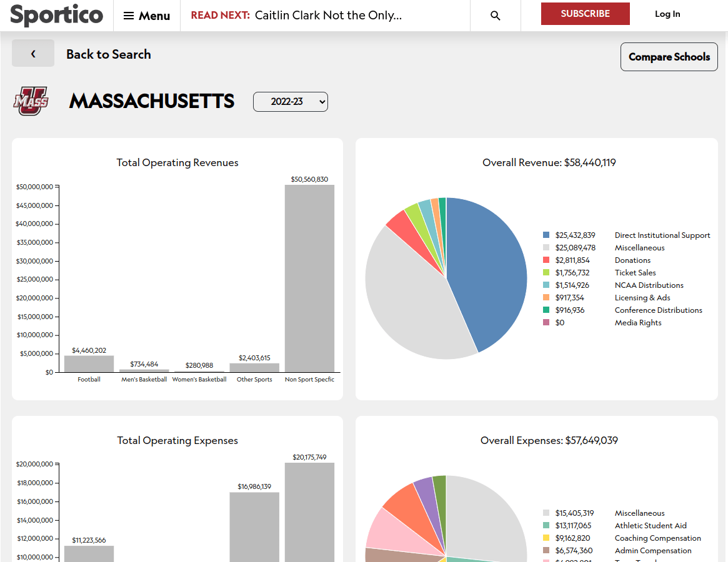728x562 pixels.
Task: Click the Men's Basketball revenue bar
Action: point(144,371)
